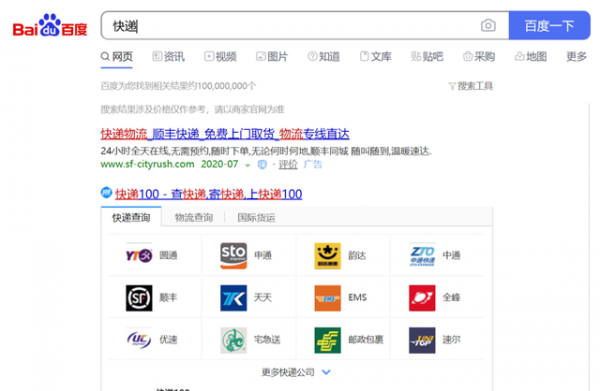Focus the search box containing 快递

[x=291, y=26]
